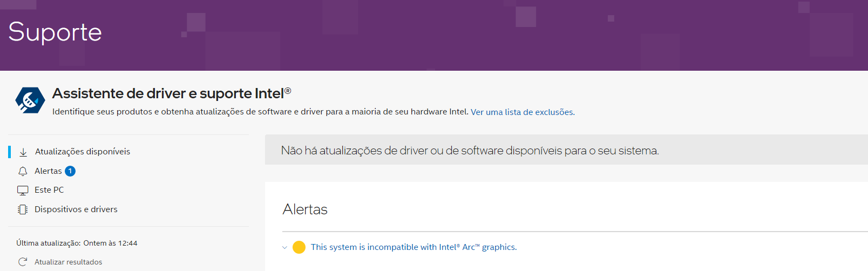
Task: Expand the Intel Arc incompatibility alert chevron
Action: (284, 248)
